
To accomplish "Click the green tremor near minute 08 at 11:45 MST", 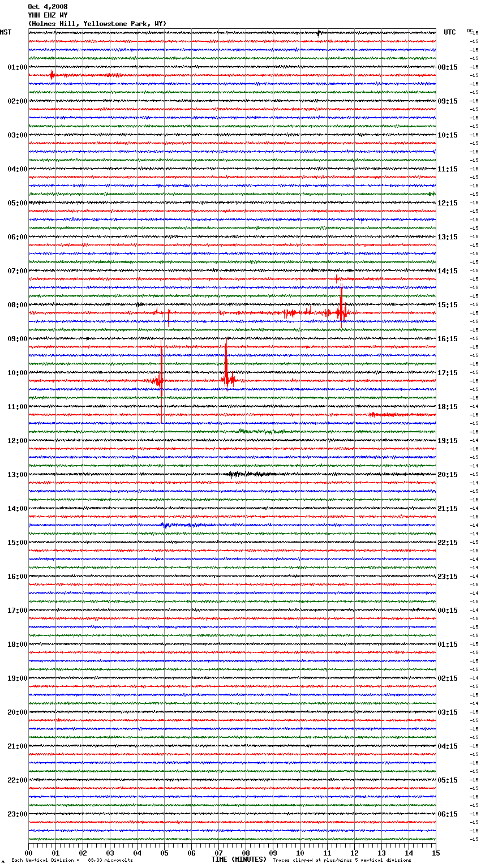I will (260, 431).
